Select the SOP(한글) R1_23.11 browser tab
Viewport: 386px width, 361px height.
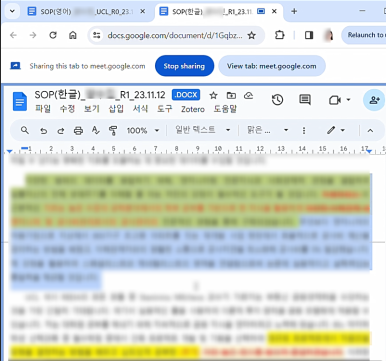(x=212, y=12)
